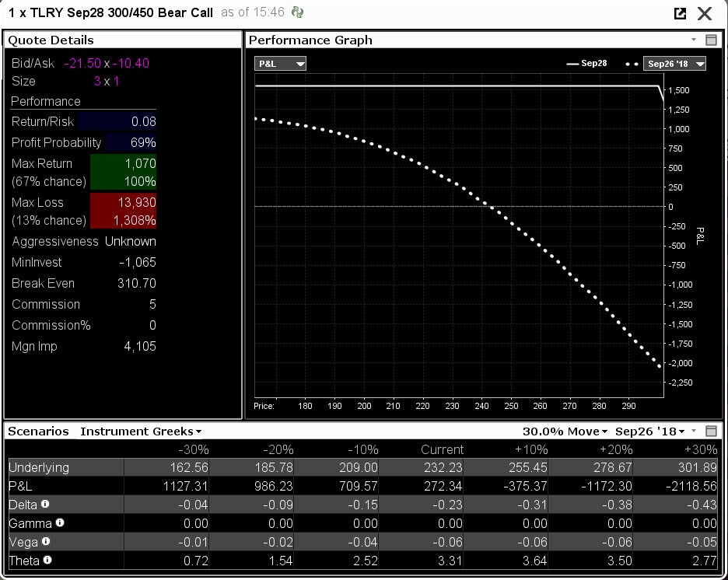Select the Aggressiveness Unknown value

131,241
